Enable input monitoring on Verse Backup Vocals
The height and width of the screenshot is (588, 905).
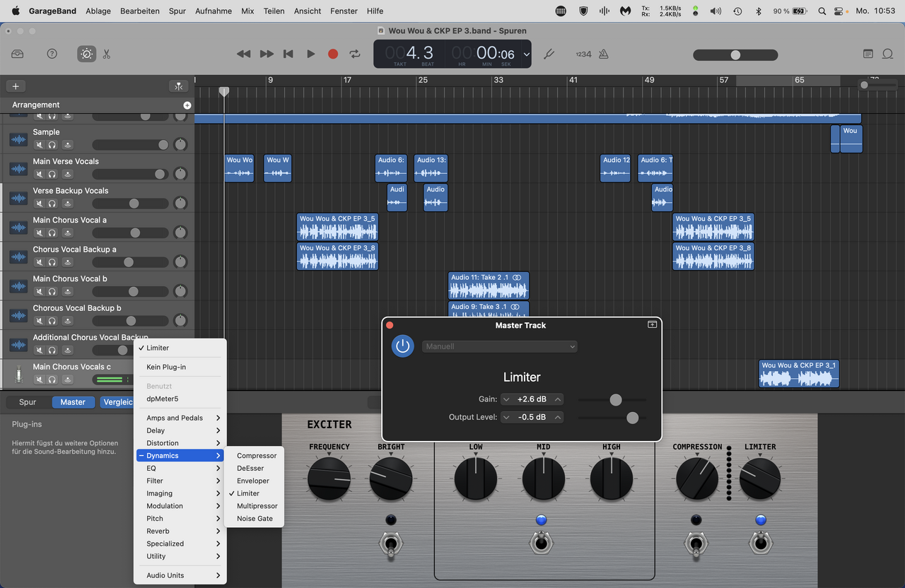(x=67, y=204)
